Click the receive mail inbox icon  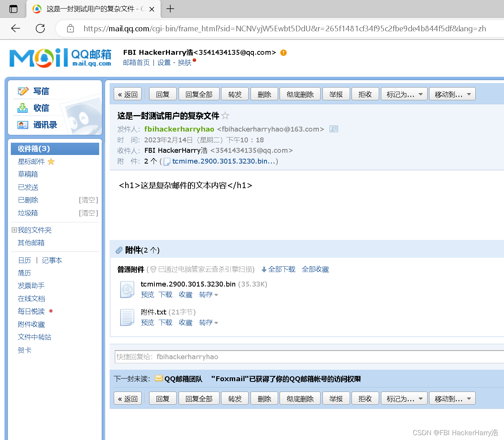[x=23, y=108]
